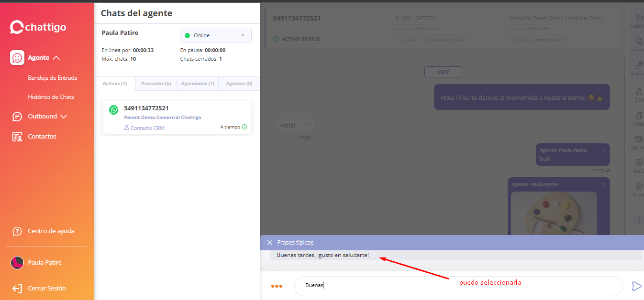Open the WhatsApp chat 5491134772521
Screen dimensions: 644x300
pyautogui.click(x=177, y=117)
